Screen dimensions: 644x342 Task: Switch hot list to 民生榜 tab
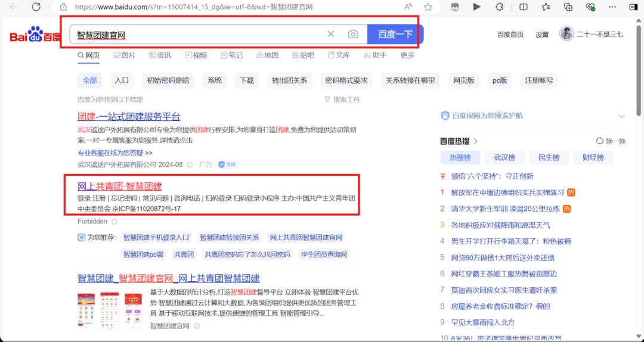pyautogui.click(x=549, y=158)
